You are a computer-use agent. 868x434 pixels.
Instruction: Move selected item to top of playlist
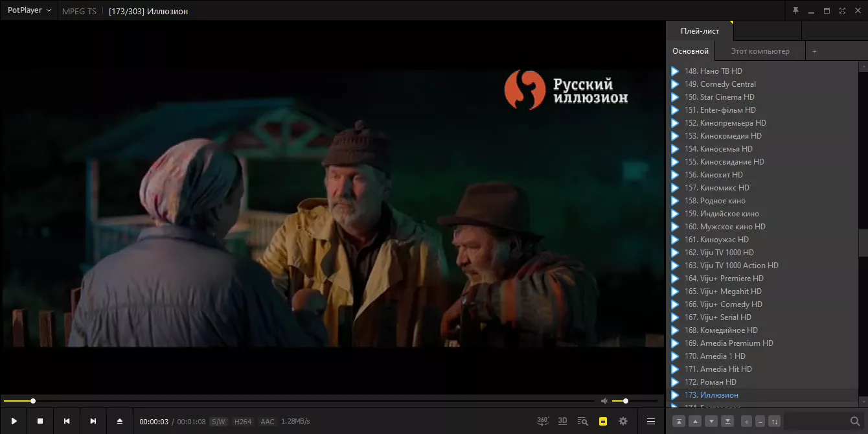click(x=679, y=421)
